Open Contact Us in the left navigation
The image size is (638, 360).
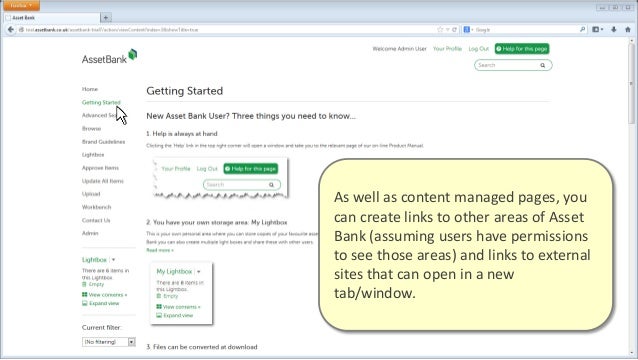pyautogui.click(x=96, y=220)
